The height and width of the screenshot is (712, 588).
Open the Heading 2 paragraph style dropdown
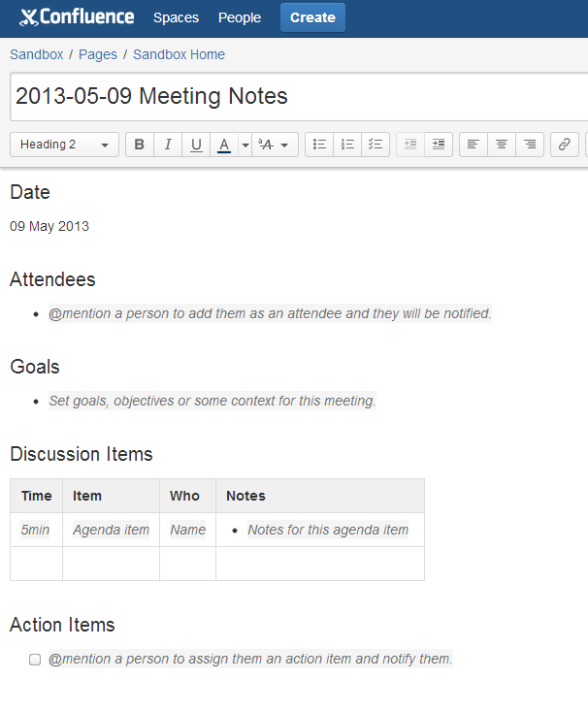(x=64, y=145)
